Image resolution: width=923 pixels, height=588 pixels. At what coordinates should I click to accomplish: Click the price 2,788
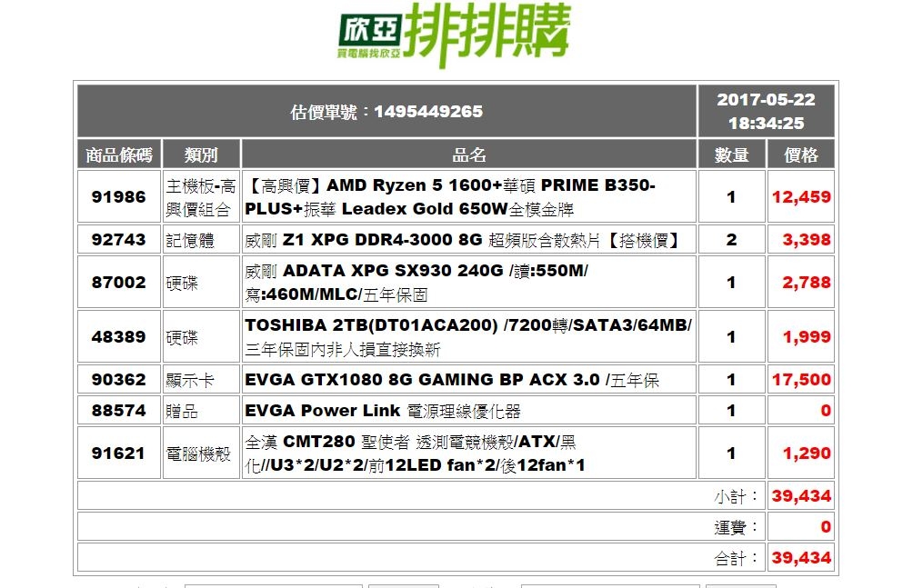(x=807, y=283)
